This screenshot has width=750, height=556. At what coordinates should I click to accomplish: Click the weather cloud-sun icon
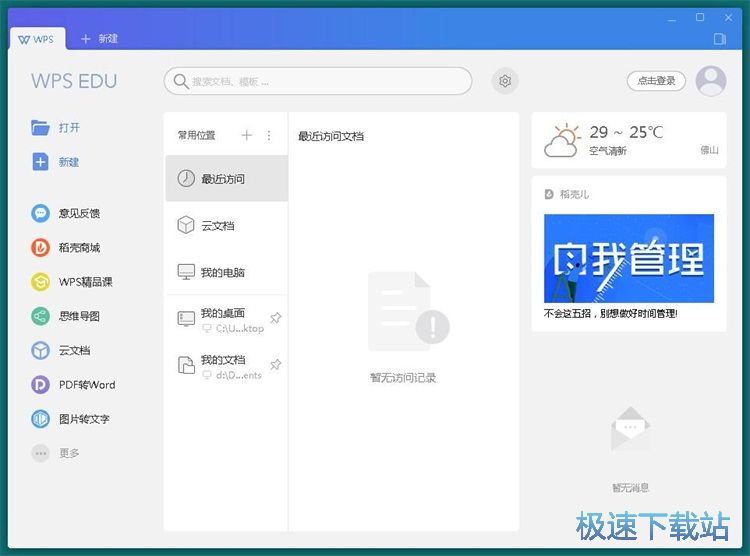click(x=562, y=140)
